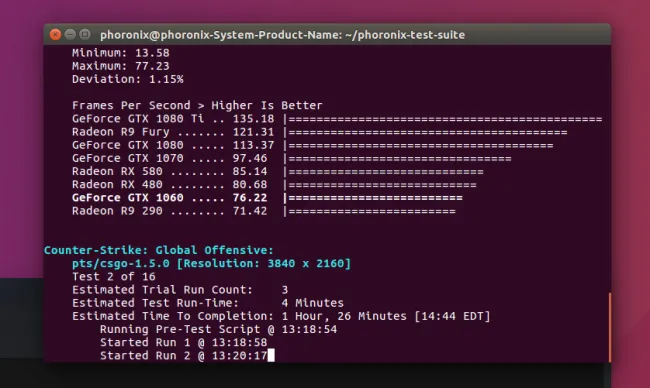Click '1 Hour, 26 Minutes' value
The image size is (650, 388).
[344, 316]
